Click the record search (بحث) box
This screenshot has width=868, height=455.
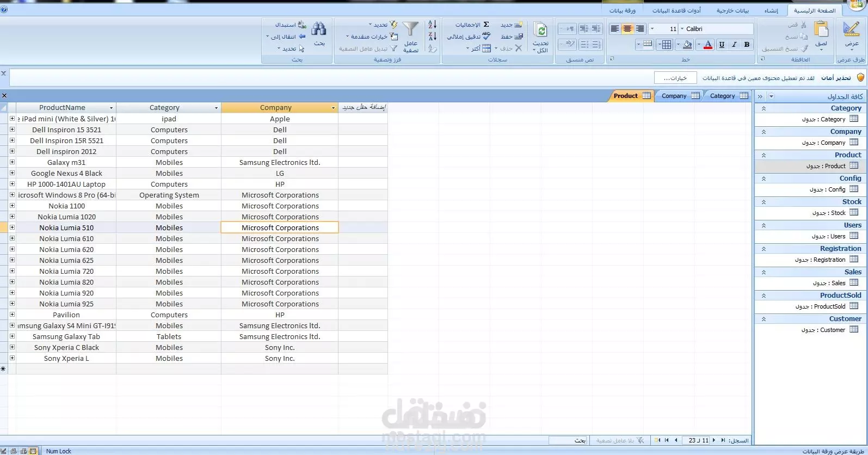pyautogui.click(x=567, y=440)
